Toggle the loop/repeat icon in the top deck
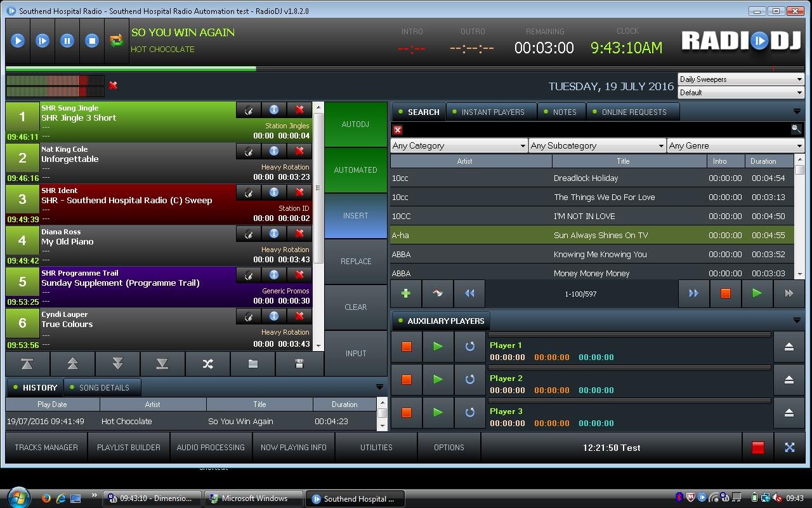The height and width of the screenshot is (508, 812). pos(116,41)
